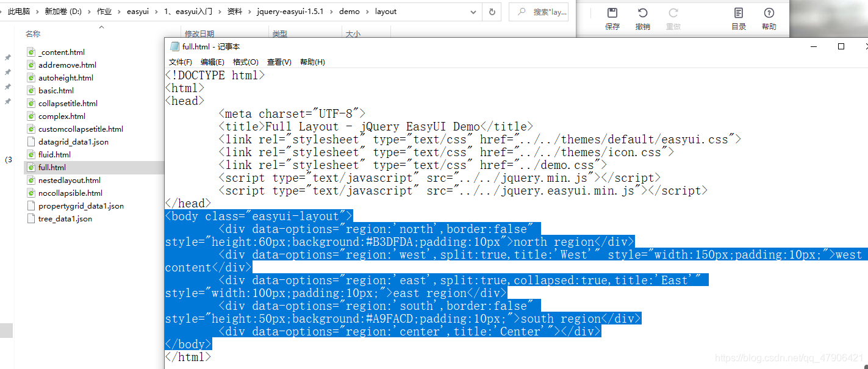Select the fluid.html file name
Viewport: 868px width, 369px height.
54,155
